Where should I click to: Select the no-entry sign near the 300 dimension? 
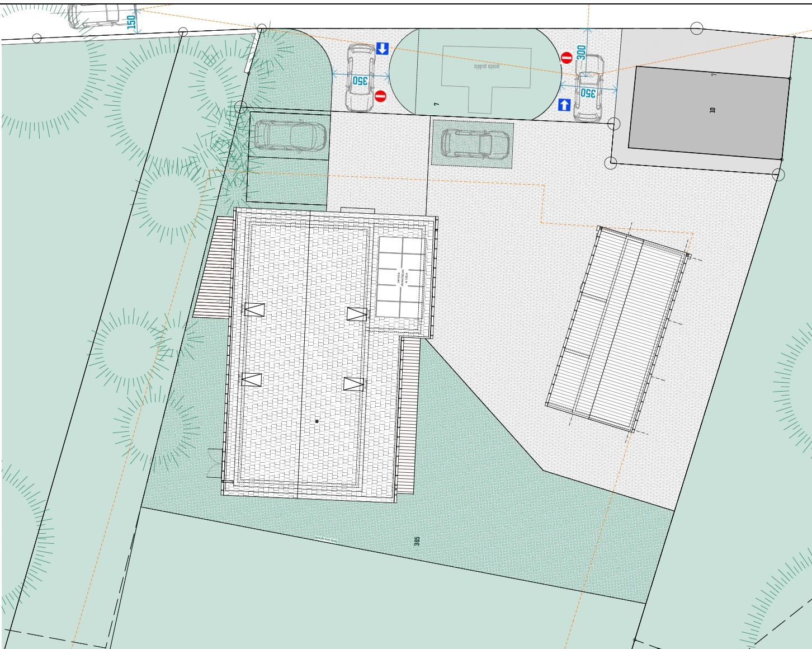(566, 58)
